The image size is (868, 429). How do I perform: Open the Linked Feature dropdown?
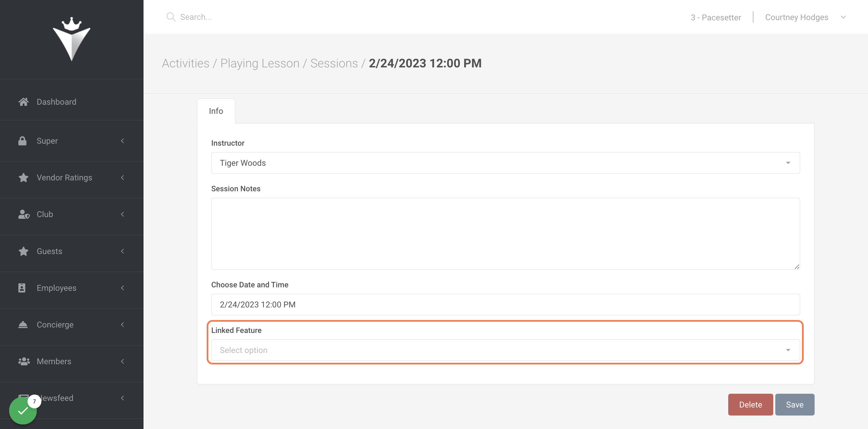pos(505,350)
